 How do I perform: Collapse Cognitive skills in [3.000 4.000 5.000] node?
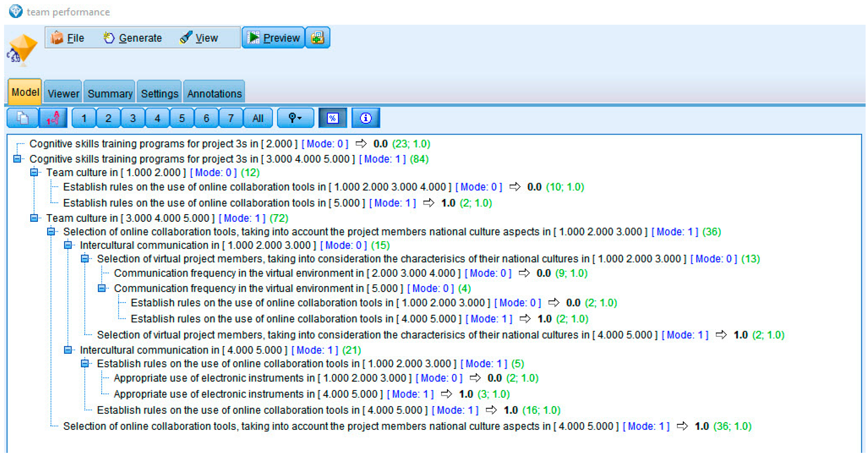(17, 158)
